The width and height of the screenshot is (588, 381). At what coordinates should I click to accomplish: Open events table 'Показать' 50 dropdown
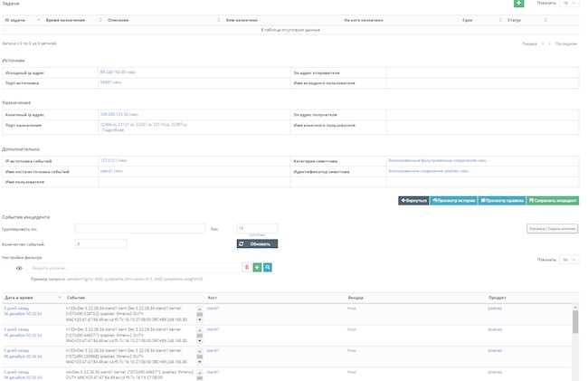click(x=569, y=260)
